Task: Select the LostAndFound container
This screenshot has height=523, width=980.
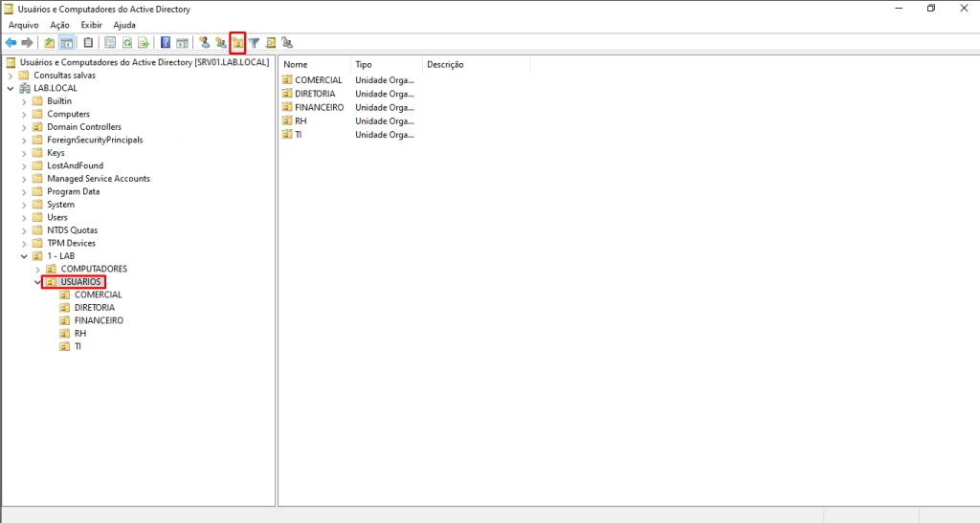Action: 75,166
